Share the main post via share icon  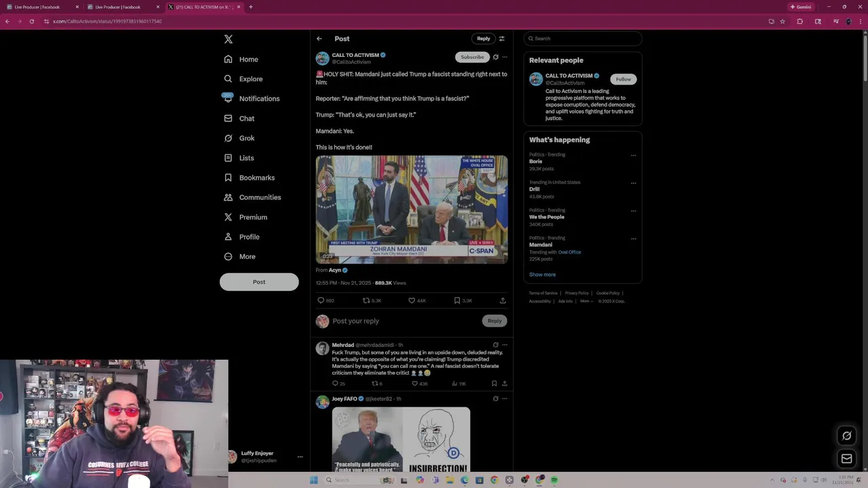(x=502, y=300)
